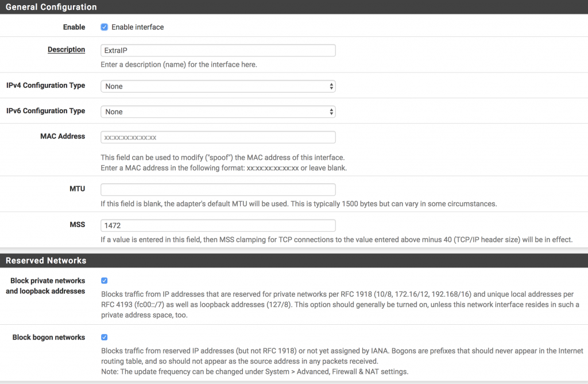The height and width of the screenshot is (384, 588).
Task: Click the 'Blocks traffic from reserved IP addresses' text
Action: (x=342, y=356)
